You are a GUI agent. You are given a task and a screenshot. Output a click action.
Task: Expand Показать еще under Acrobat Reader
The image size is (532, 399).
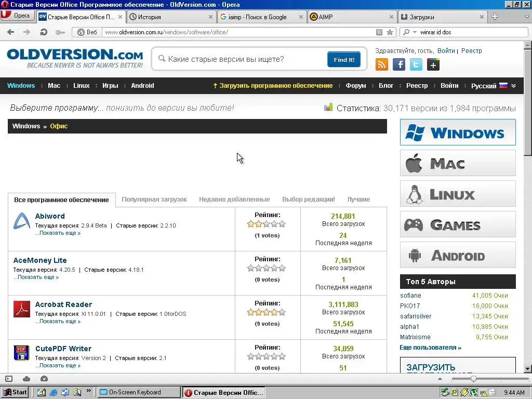(x=58, y=321)
